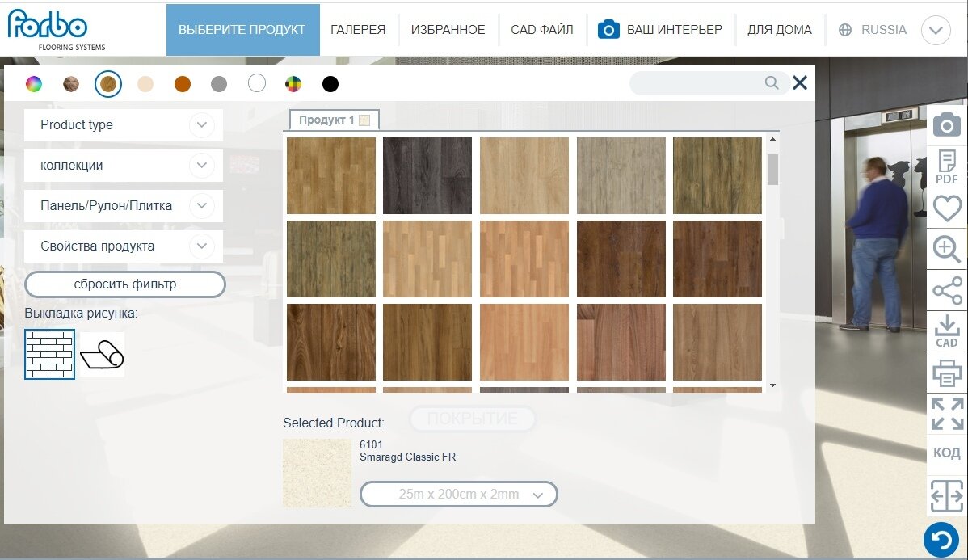Click the faded ПОКРЫТИЕ button
This screenshot has height=560, width=968.
point(472,419)
